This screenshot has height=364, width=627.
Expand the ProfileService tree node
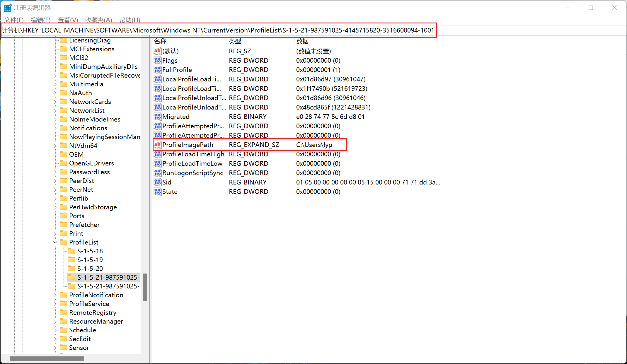[55, 304]
